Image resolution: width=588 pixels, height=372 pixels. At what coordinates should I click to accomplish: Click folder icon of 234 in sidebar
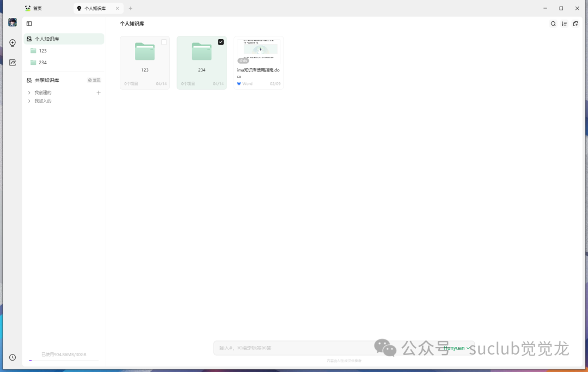point(33,63)
